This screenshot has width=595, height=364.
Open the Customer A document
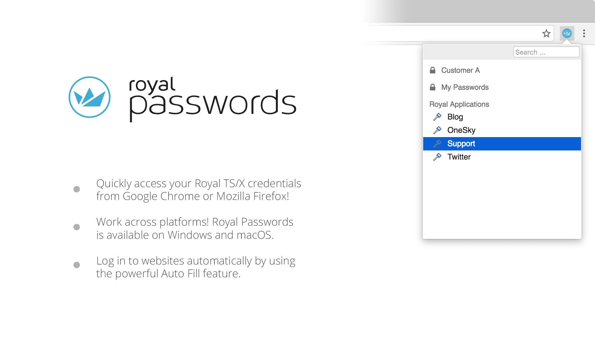pyautogui.click(x=460, y=70)
